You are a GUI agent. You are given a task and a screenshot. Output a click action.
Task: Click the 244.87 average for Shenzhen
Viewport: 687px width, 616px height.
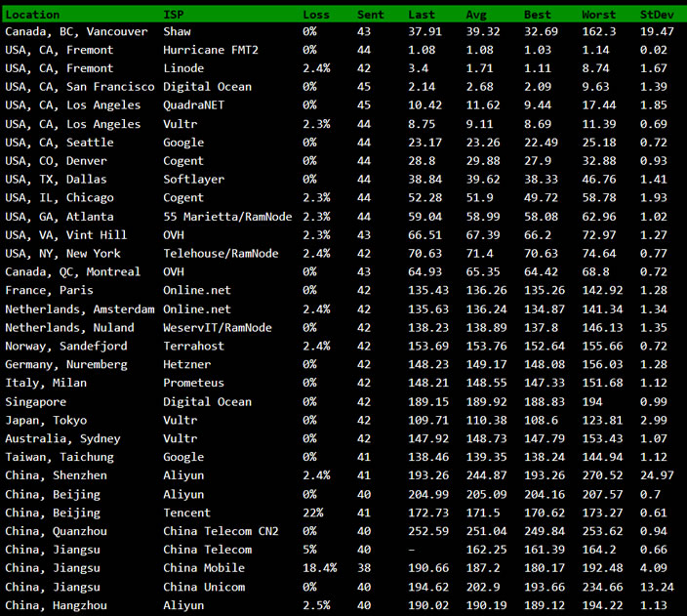(x=486, y=475)
